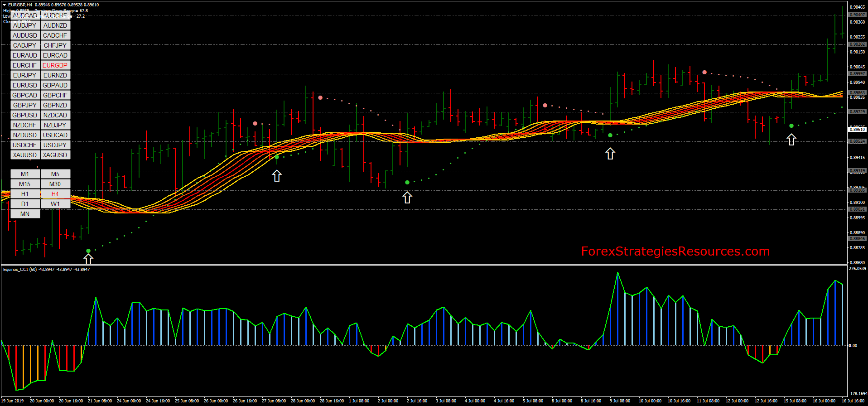Viewport: 868px width, 406px height.
Task: Select the NZDCAD button
Action: [x=55, y=115]
